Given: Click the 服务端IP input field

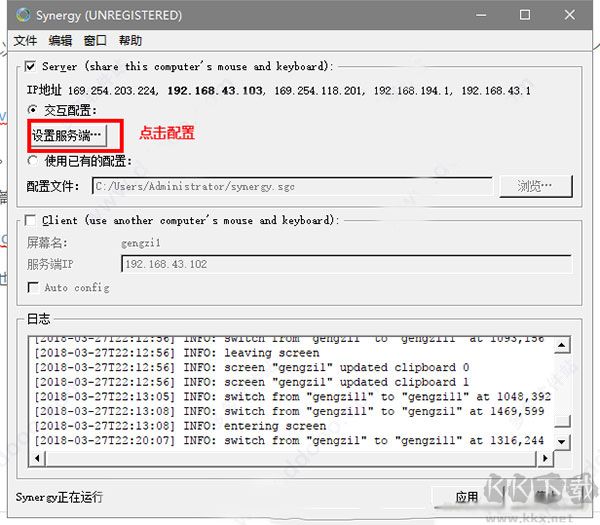Looking at the screenshot, I should click(346, 264).
